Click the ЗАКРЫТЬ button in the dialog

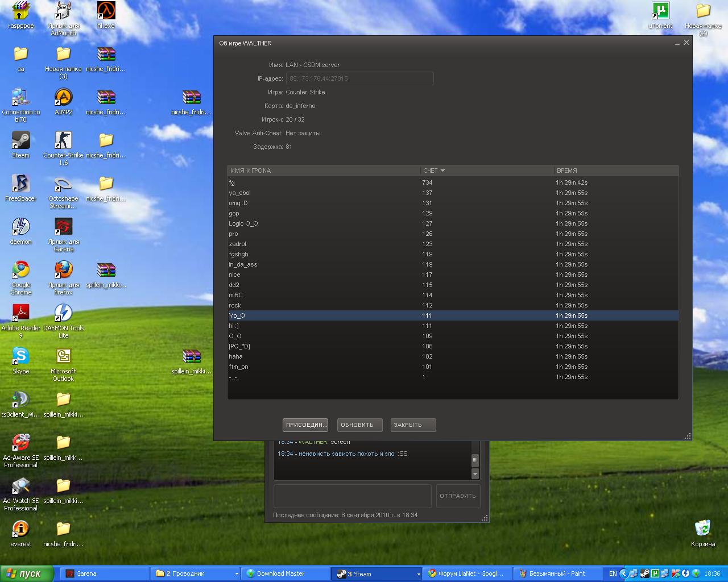(413, 425)
